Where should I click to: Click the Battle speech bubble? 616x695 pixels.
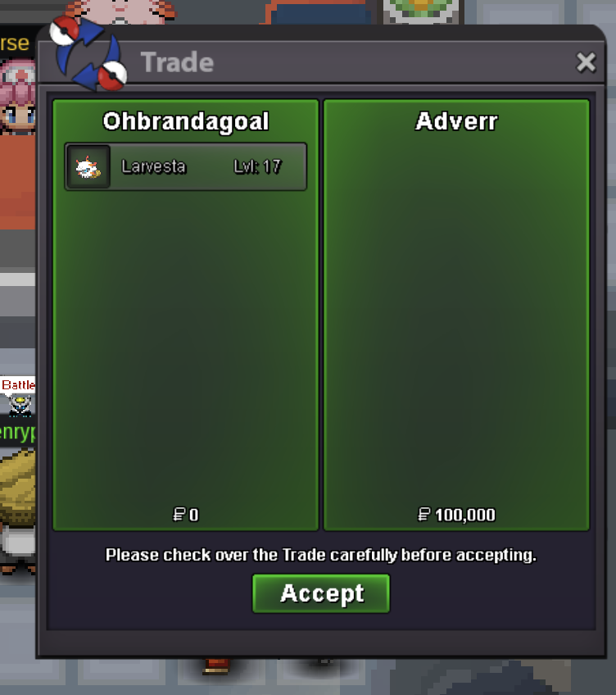18,384
